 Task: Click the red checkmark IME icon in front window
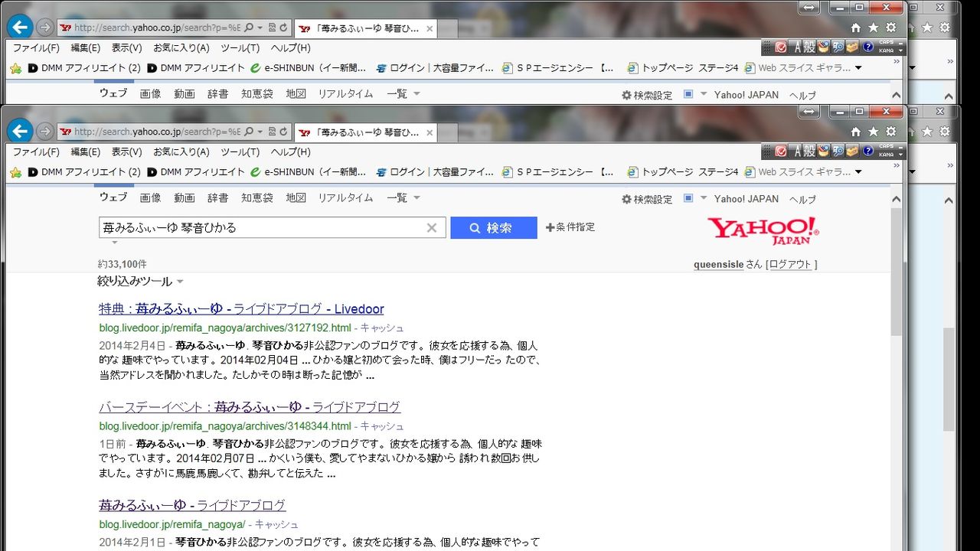click(x=781, y=152)
